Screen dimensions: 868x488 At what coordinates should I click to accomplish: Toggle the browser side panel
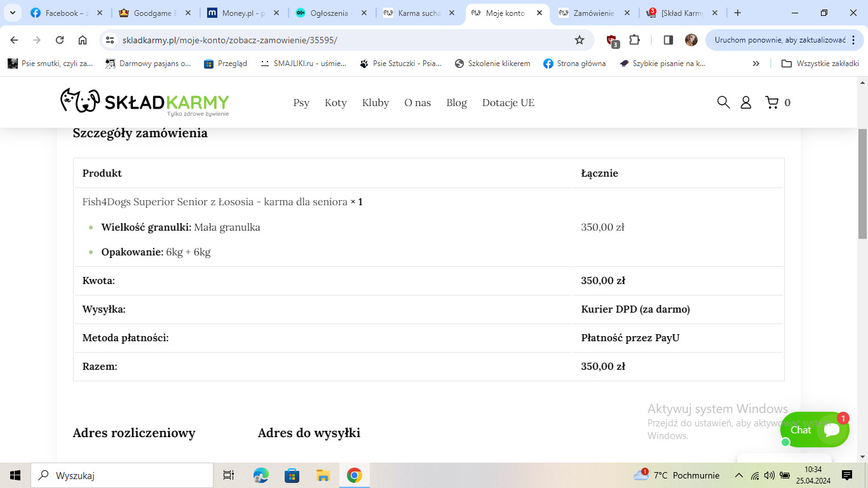click(x=668, y=40)
